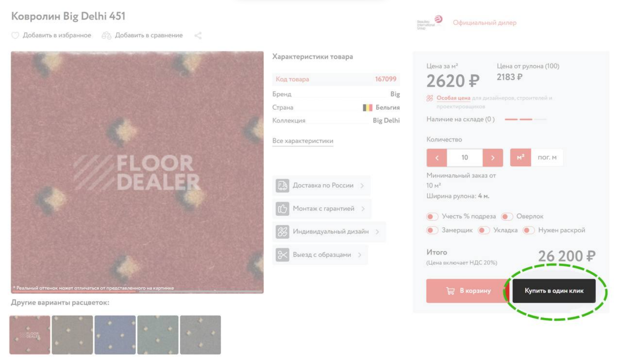Expand Доставка по России chevron
The height and width of the screenshot is (364, 621).
pos(362,186)
